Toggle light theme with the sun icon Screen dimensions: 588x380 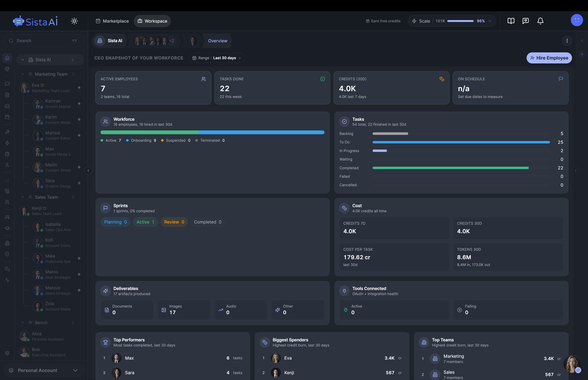tap(74, 21)
